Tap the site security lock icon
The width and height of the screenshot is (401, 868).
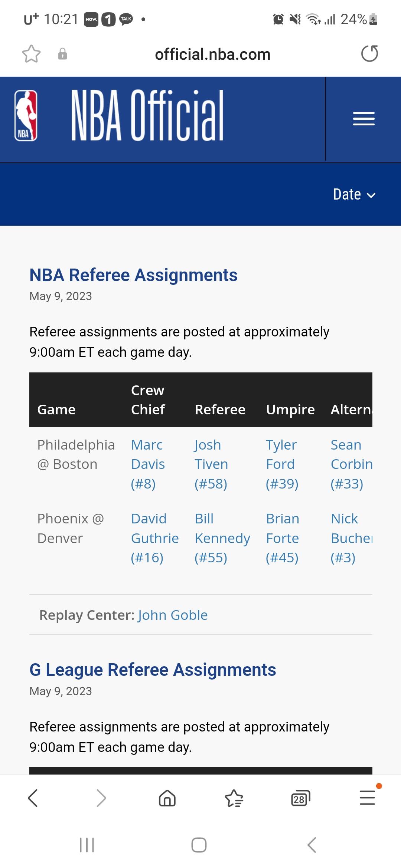tap(62, 54)
